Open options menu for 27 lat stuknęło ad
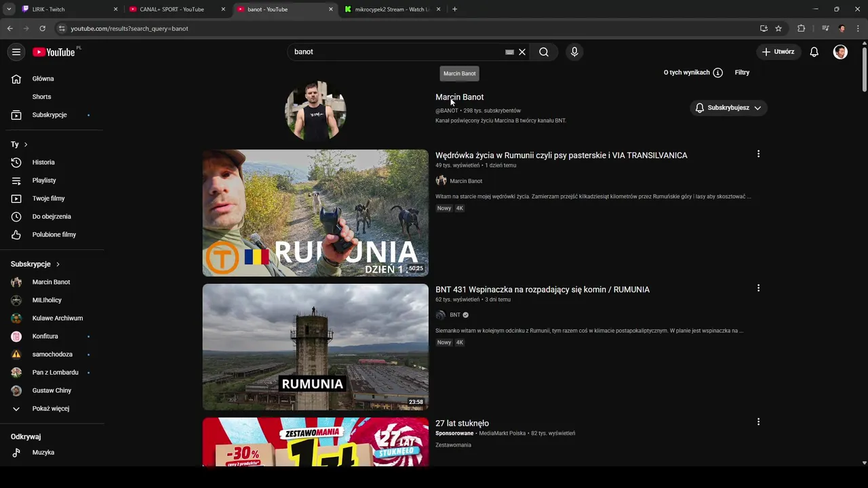This screenshot has width=868, height=488. tap(758, 422)
